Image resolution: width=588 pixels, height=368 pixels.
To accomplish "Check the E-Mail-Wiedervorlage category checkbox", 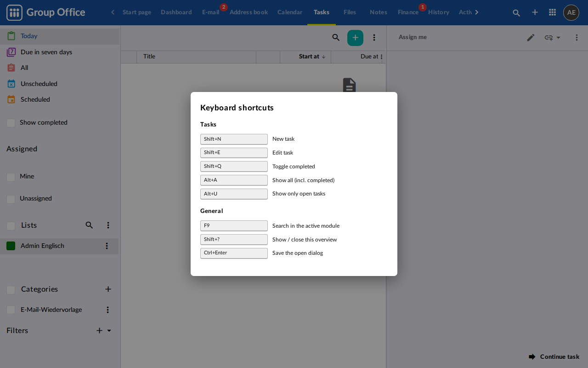I will pyautogui.click(x=11, y=310).
